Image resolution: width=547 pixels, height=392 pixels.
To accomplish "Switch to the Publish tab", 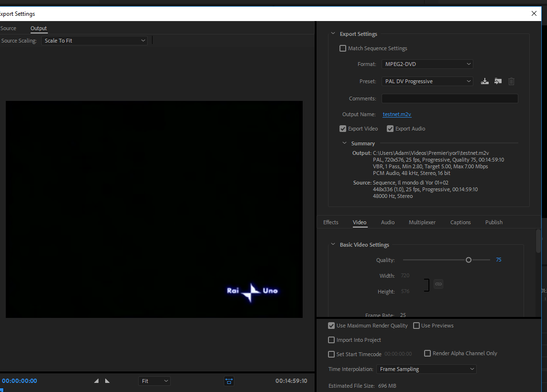I will click(x=494, y=222).
